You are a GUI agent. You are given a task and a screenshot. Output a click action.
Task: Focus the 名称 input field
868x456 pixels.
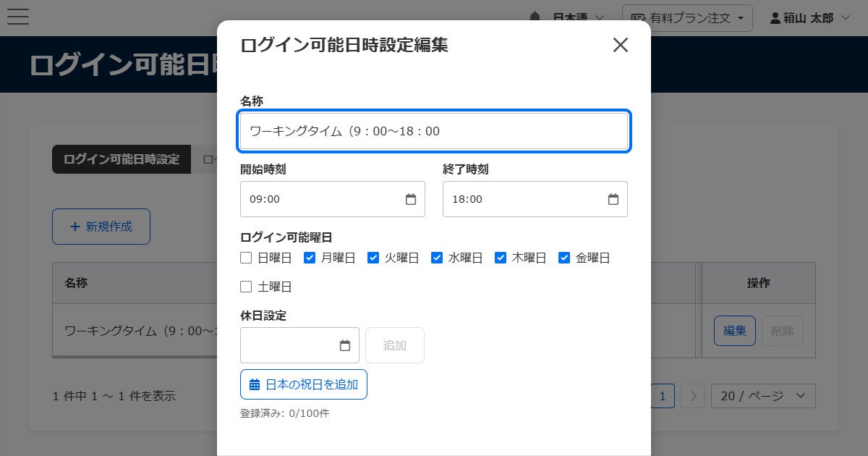(434, 131)
